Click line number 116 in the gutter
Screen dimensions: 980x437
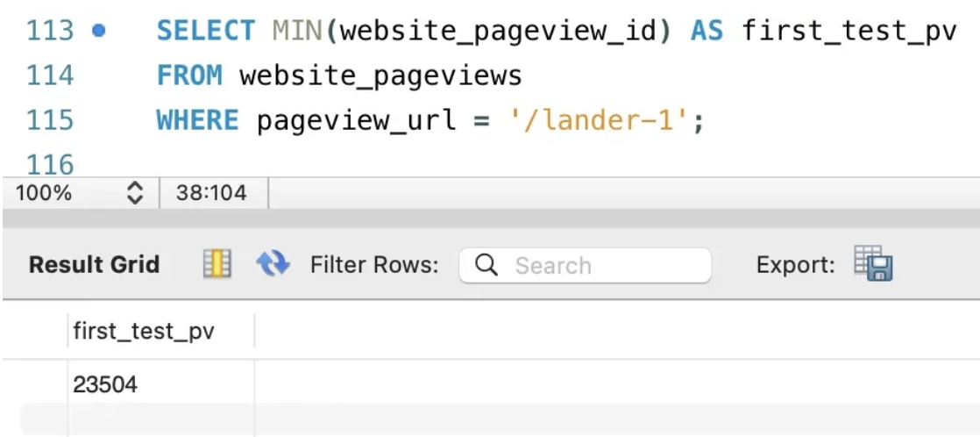50,164
